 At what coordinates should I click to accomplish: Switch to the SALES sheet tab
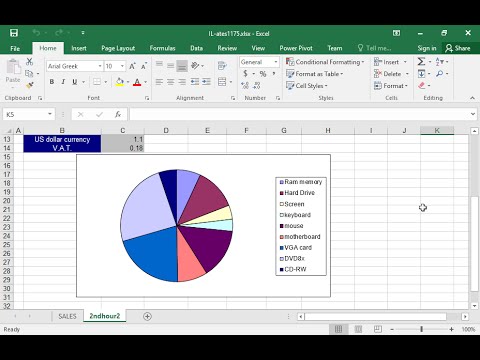coord(67,316)
